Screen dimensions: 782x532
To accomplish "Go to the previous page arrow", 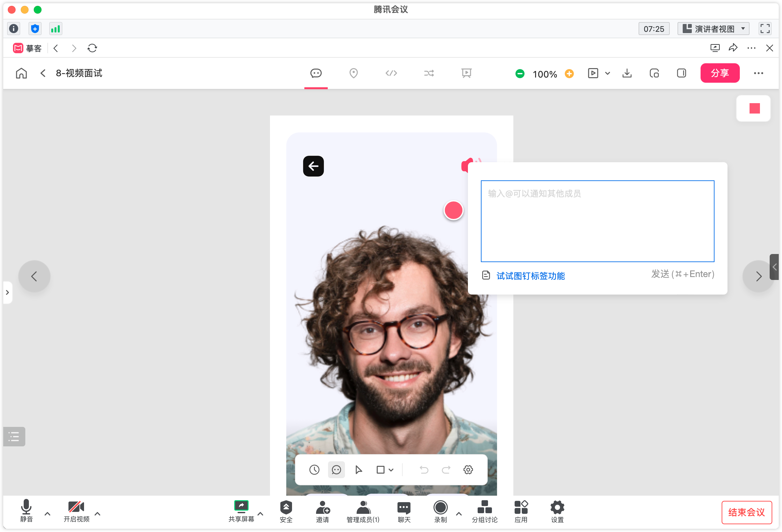I will [x=34, y=277].
